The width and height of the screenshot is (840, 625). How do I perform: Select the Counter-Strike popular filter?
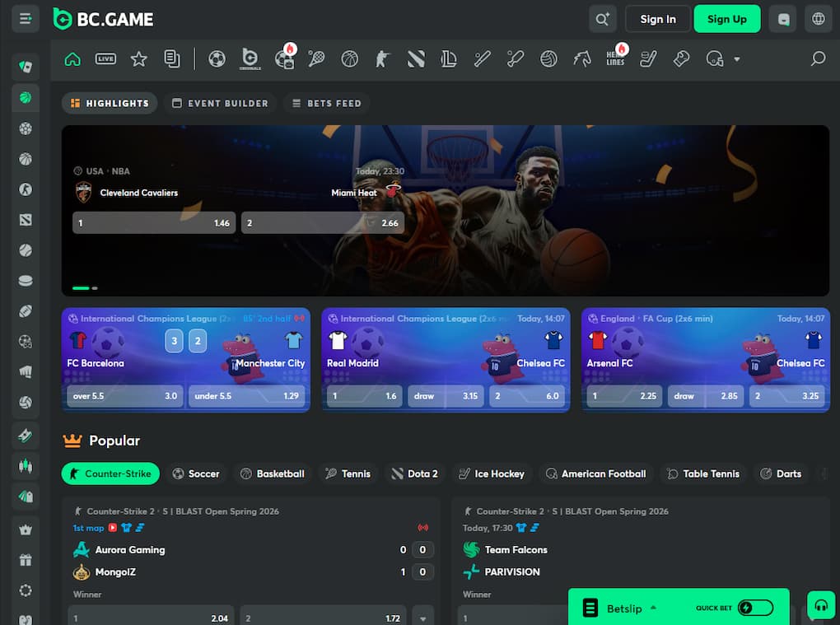coord(110,474)
